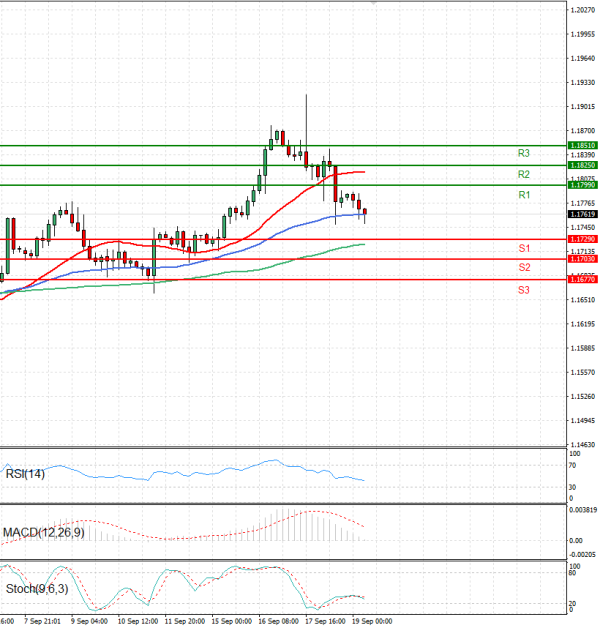Image resolution: width=600 pixels, height=628 pixels.
Task: Select the 1.17290 support price tag
Action: [x=583, y=239]
